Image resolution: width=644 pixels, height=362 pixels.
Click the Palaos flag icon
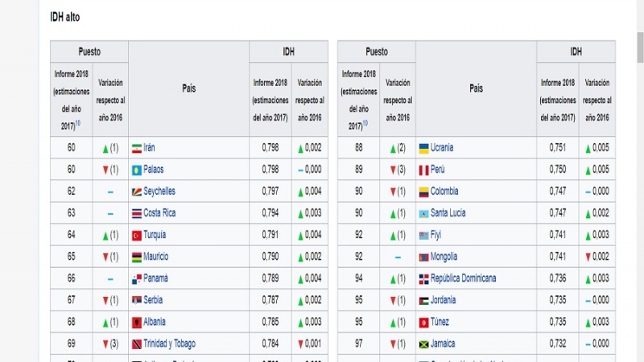coord(136,170)
